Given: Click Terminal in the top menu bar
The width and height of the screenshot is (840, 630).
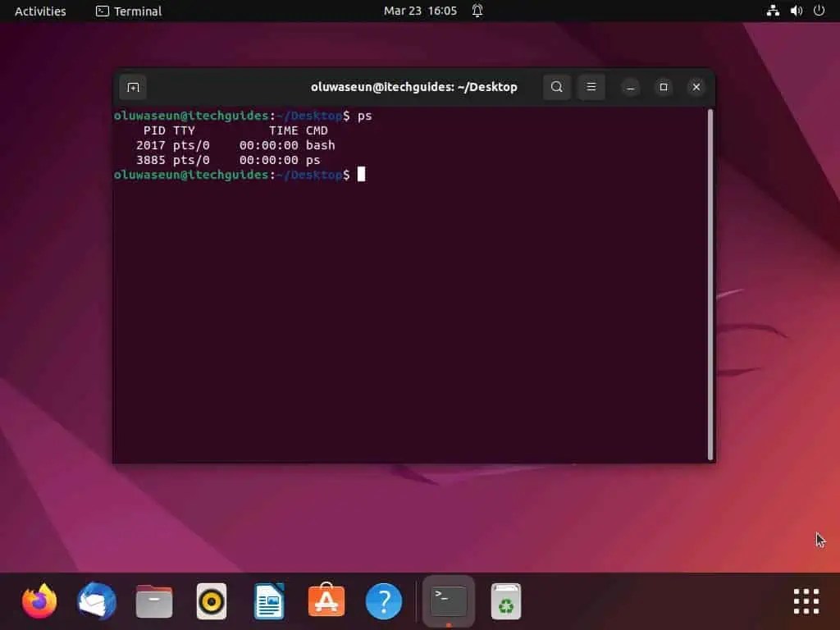Looking at the screenshot, I should [x=128, y=11].
